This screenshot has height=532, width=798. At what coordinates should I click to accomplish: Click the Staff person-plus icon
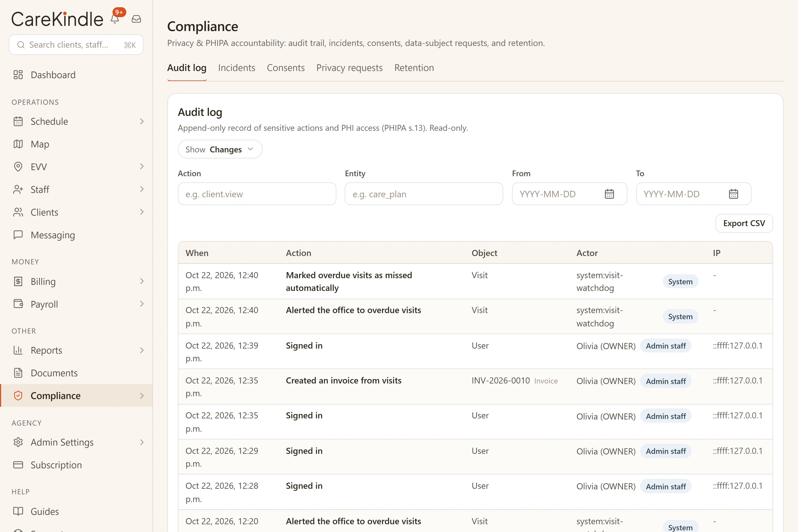coord(18,189)
